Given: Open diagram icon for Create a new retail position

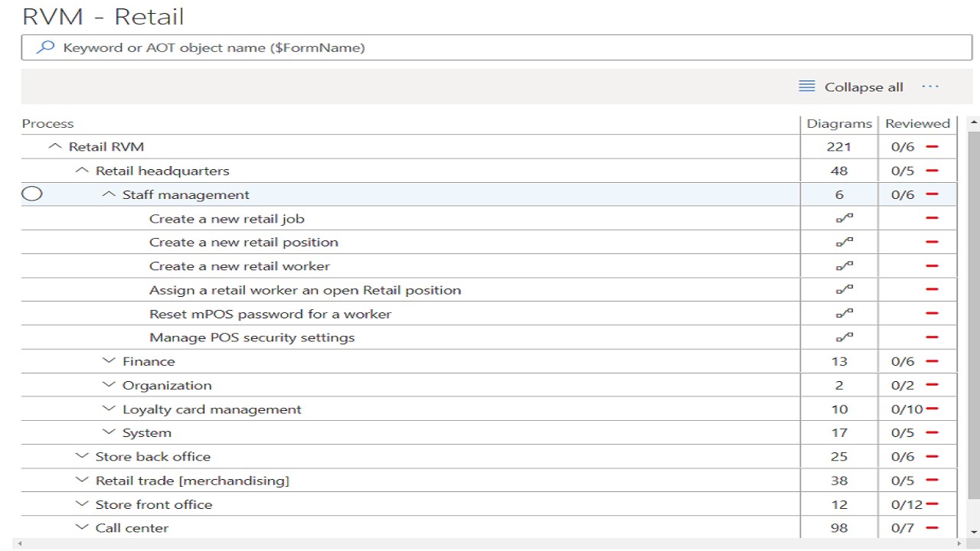Looking at the screenshot, I should [844, 243].
